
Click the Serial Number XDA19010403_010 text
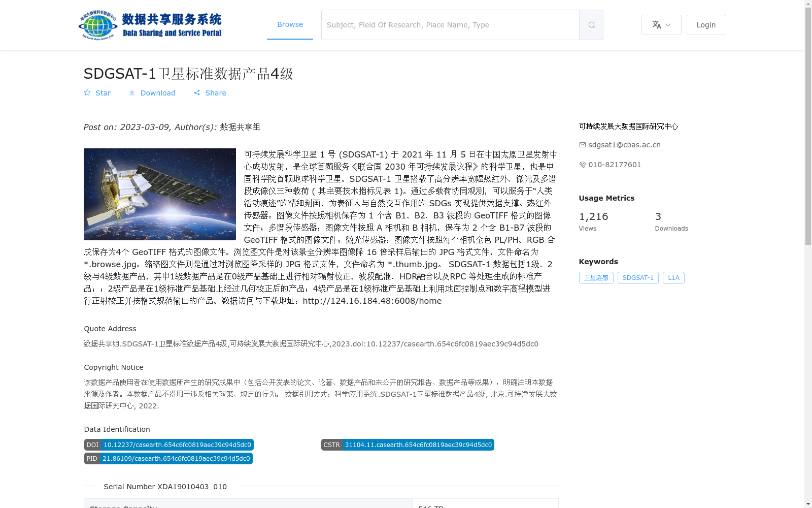[165, 487]
